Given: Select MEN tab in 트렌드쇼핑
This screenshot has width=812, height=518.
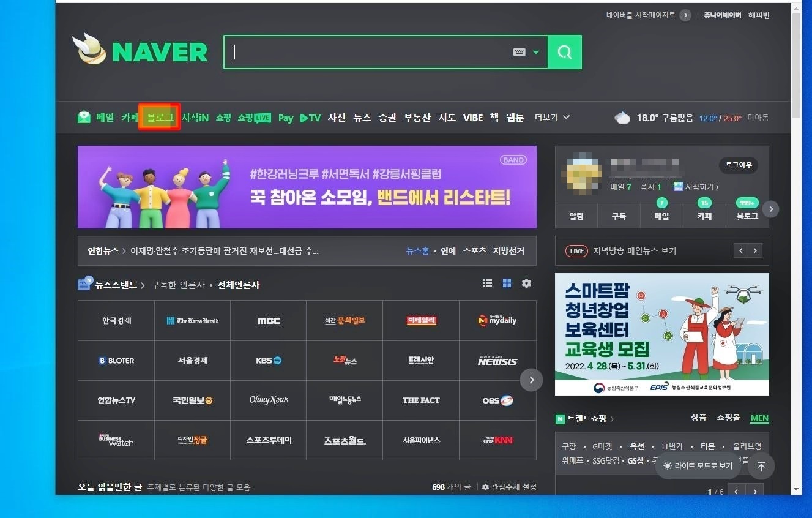Looking at the screenshot, I should 759,418.
